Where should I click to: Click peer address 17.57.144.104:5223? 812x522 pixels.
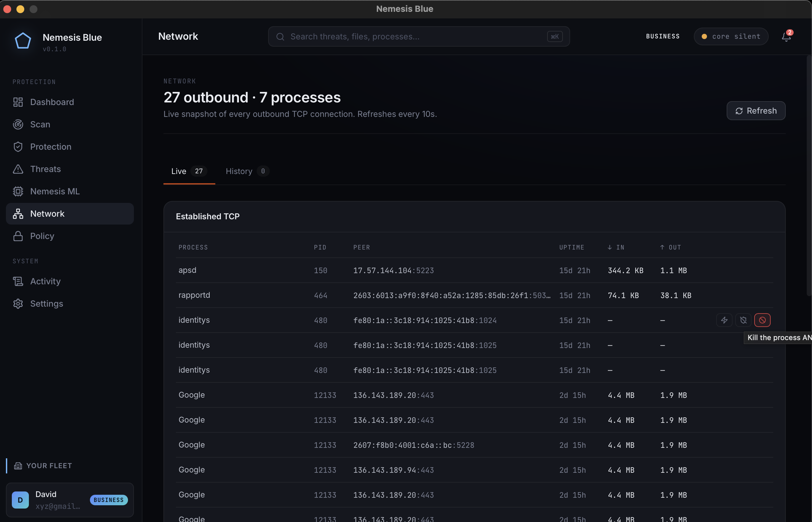coord(394,271)
